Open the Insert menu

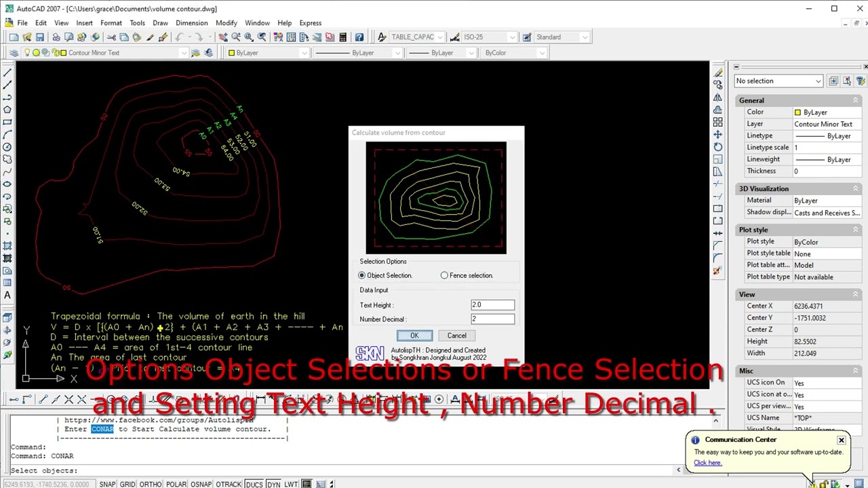click(x=85, y=23)
